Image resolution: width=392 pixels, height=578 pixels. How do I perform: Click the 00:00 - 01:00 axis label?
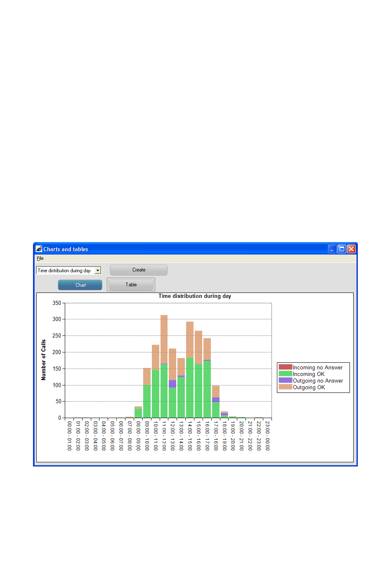click(x=69, y=436)
